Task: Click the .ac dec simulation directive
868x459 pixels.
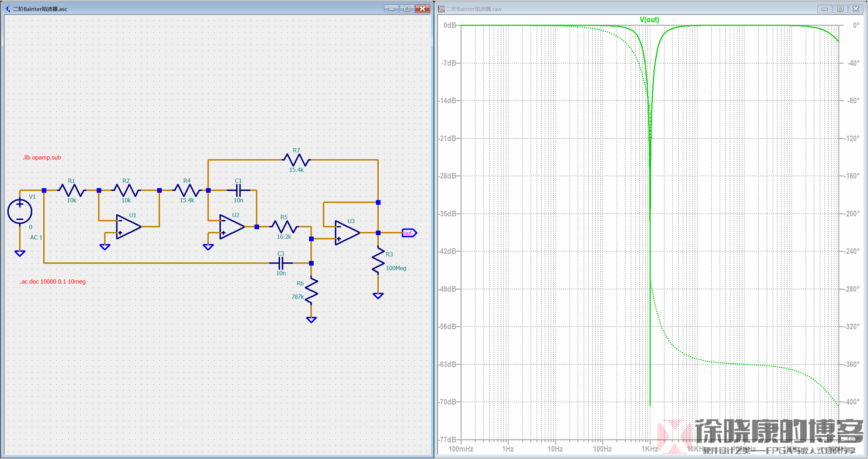Action: [x=53, y=281]
